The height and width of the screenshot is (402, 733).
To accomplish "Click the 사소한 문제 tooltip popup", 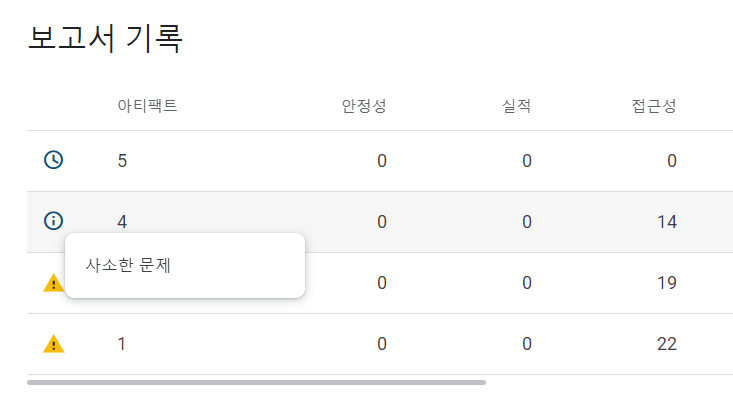I will [x=185, y=265].
